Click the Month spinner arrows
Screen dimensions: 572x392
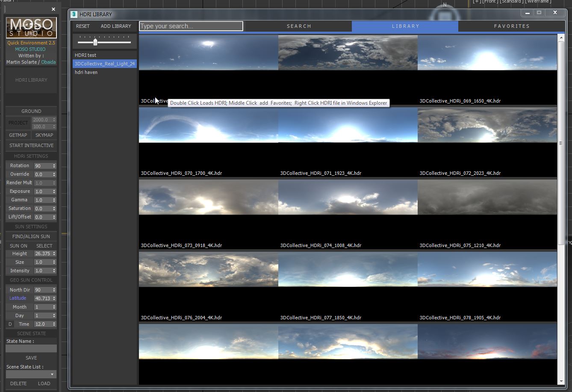click(x=54, y=307)
